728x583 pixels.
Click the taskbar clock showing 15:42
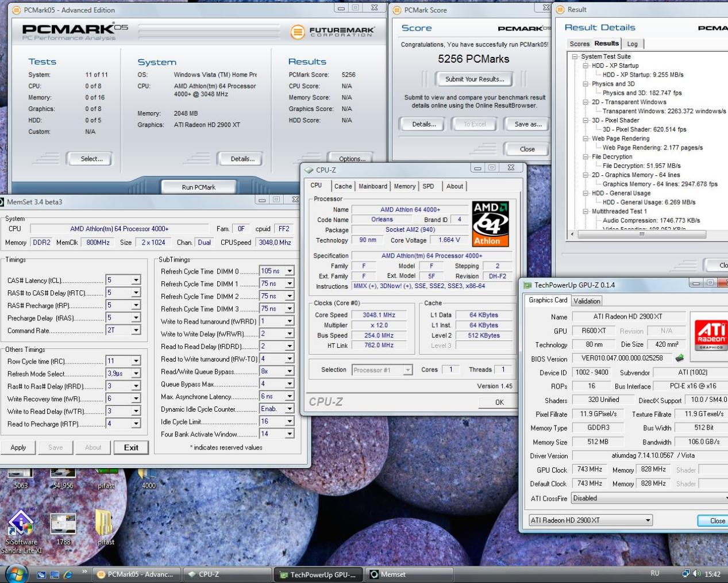coord(712,574)
